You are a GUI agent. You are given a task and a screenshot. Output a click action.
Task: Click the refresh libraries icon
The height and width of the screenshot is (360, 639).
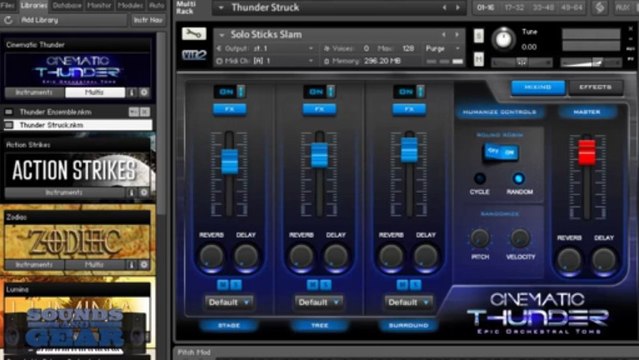coord(8,20)
